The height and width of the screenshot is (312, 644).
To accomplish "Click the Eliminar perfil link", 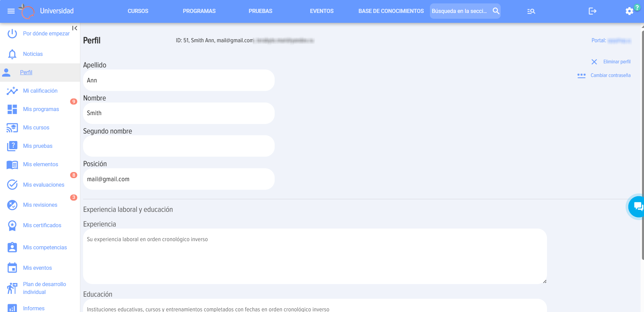I will pyautogui.click(x=617, y=62).
